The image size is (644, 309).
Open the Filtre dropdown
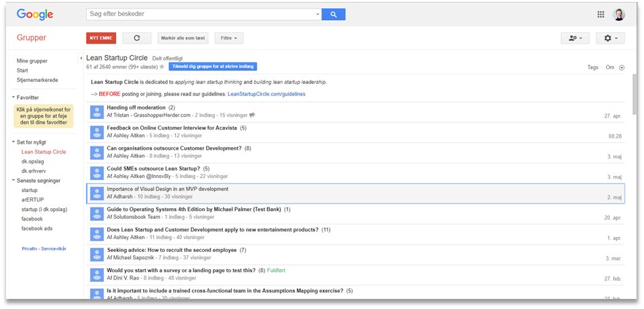click(229, 38)
